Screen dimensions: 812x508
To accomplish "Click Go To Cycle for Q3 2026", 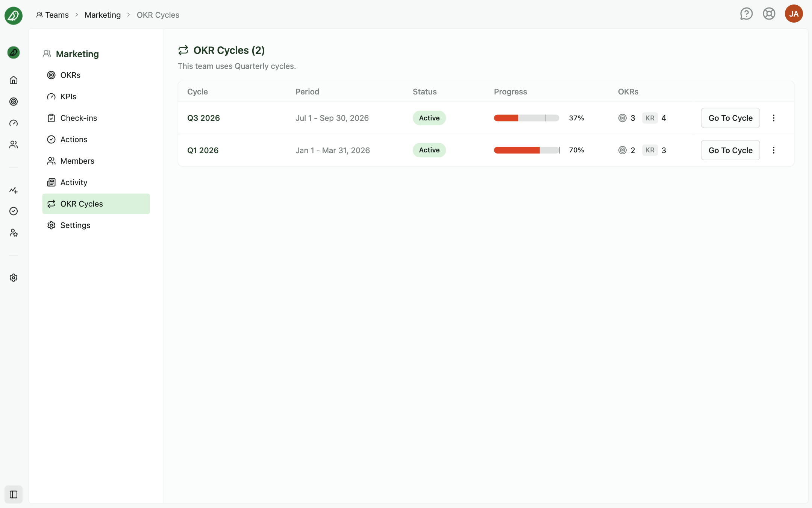I will 730,118.
